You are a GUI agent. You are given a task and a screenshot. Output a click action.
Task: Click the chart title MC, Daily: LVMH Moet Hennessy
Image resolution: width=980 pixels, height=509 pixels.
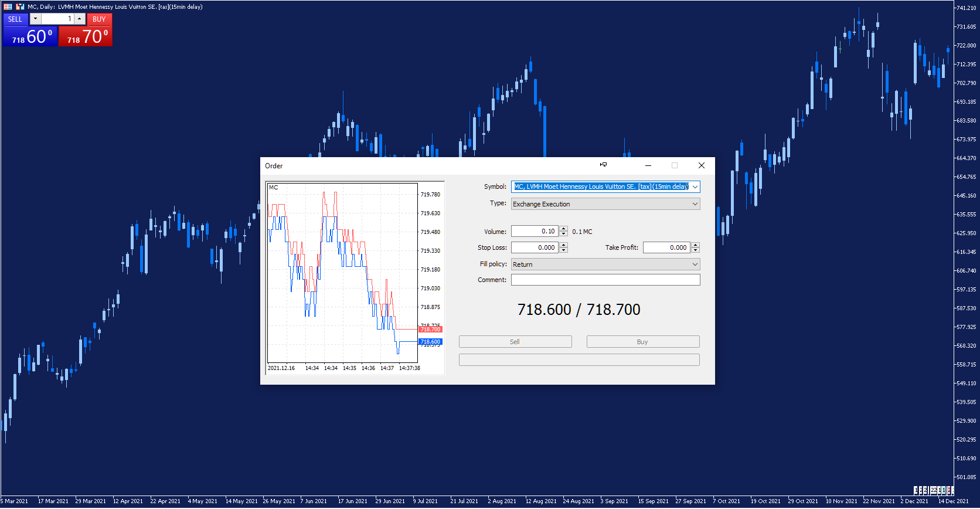(115, 6)
